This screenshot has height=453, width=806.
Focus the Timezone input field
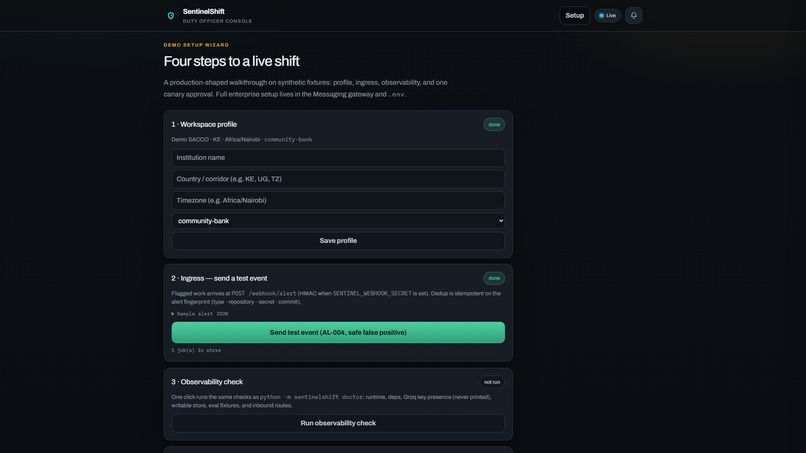click(338, 201)
